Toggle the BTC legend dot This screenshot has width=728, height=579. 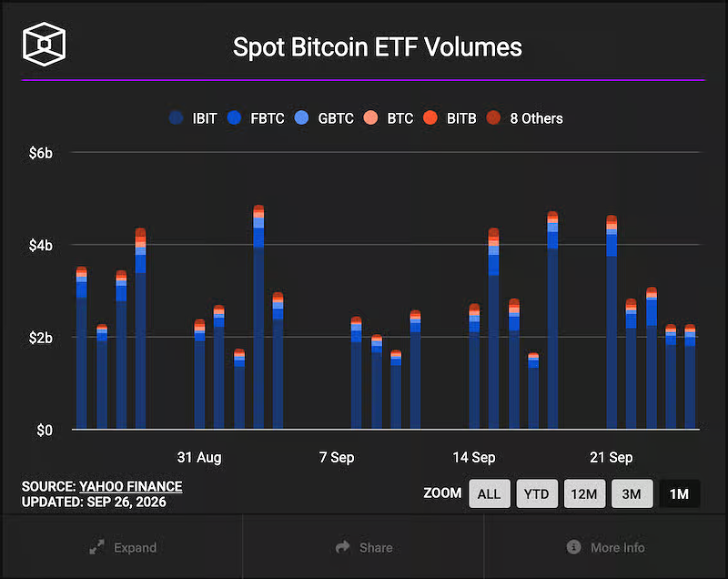tap(370, 118)
